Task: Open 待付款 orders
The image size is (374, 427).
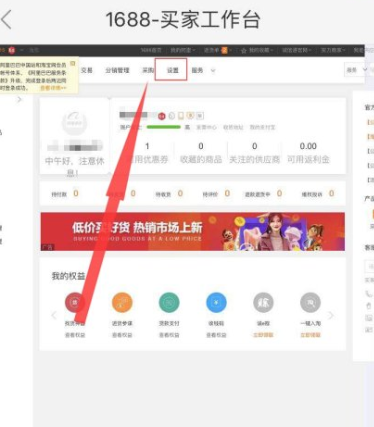Action: [x=65, y=194]
